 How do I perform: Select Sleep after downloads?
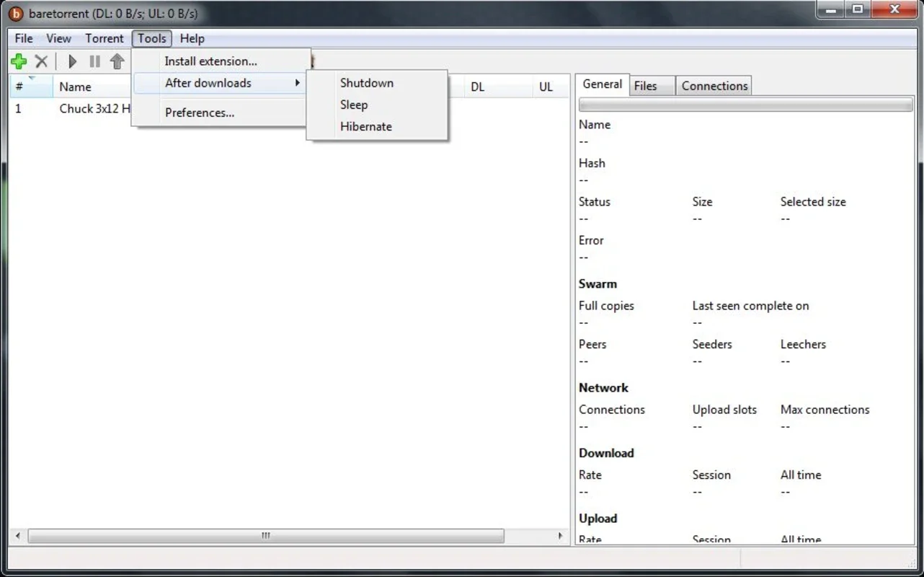[x=377, y=105]
